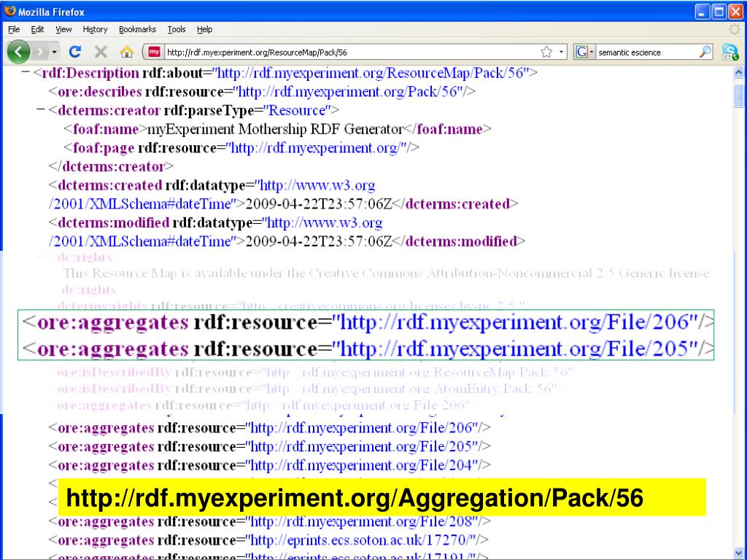This screenshot has height=560, width=747.
Task: Open the Bookmarks menu
Action: [137, 29]
